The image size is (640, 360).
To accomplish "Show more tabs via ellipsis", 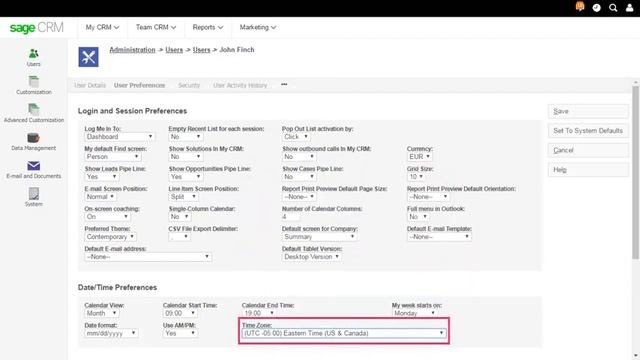I will (284, 84).
